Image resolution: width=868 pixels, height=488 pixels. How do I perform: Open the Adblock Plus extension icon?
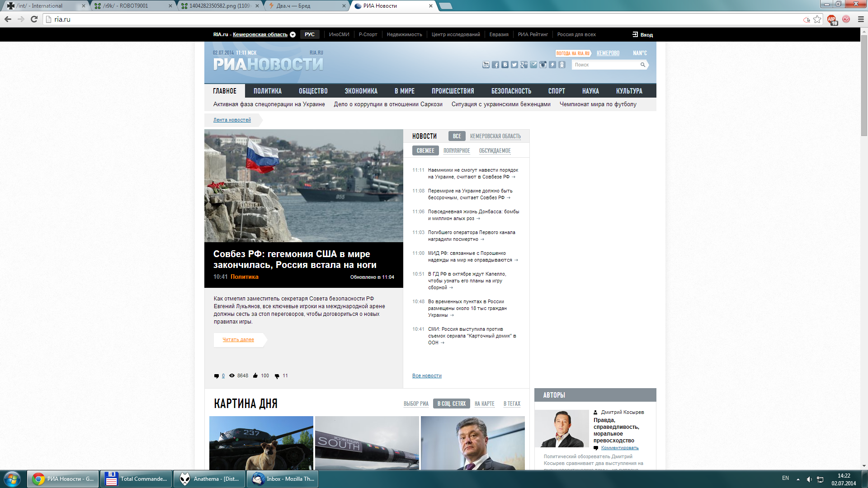(832, 19)
